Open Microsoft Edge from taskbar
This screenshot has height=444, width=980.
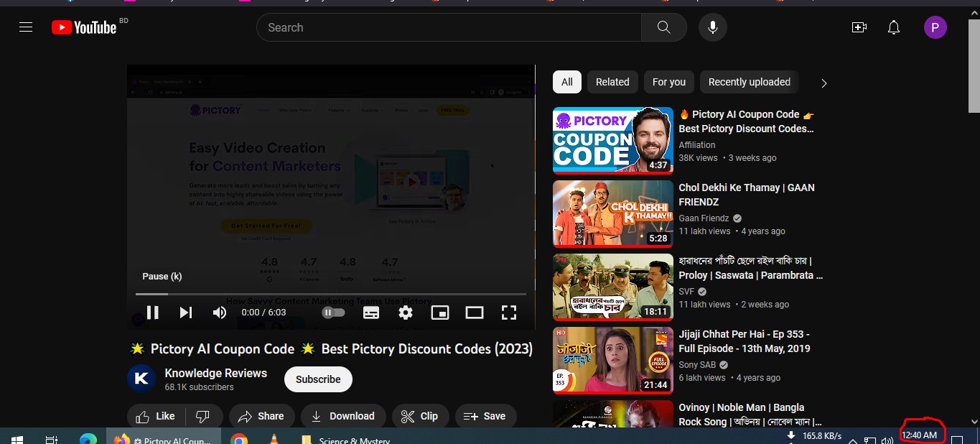click(88, 440)
